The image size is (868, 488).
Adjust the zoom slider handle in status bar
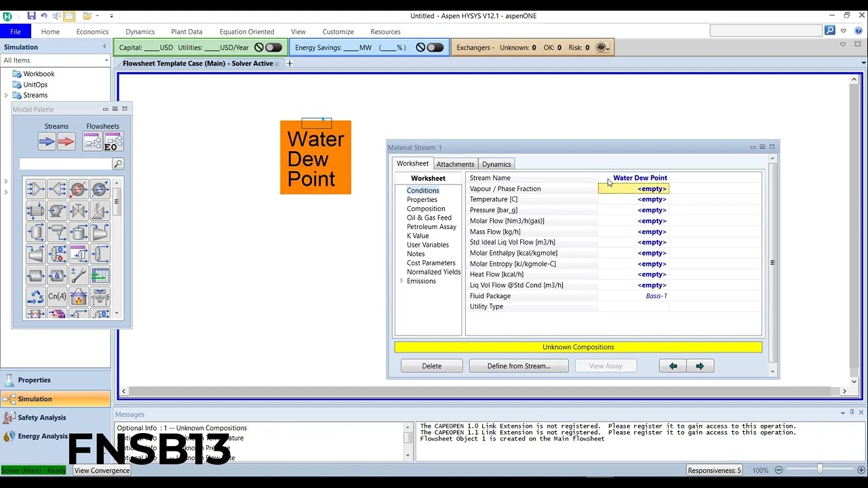tap(820, 470)
